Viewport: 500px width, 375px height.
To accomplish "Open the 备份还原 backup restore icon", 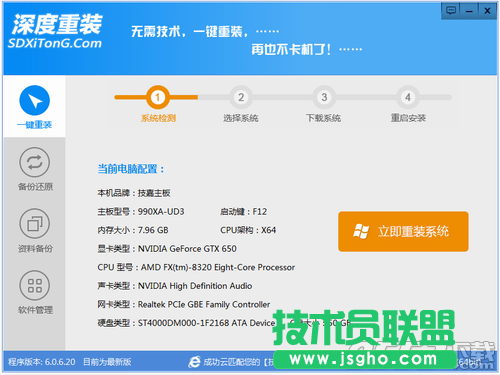I will click(x=35, y=162).
